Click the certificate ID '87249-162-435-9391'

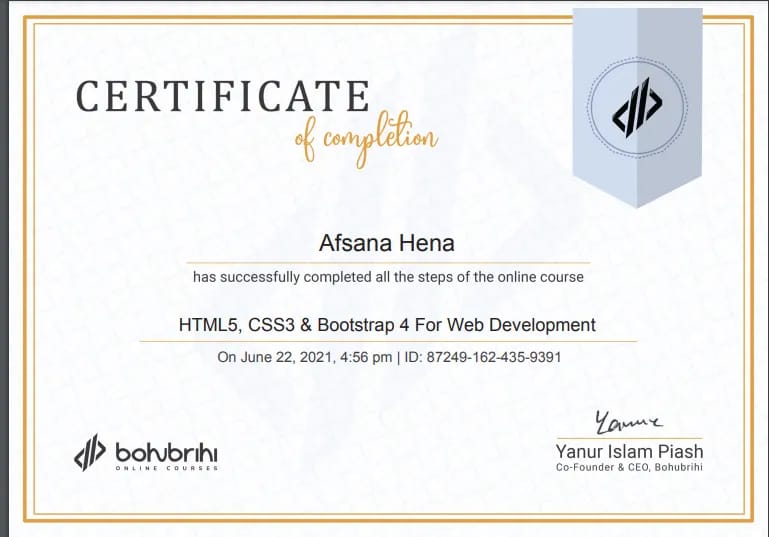[x=494, y=357]
